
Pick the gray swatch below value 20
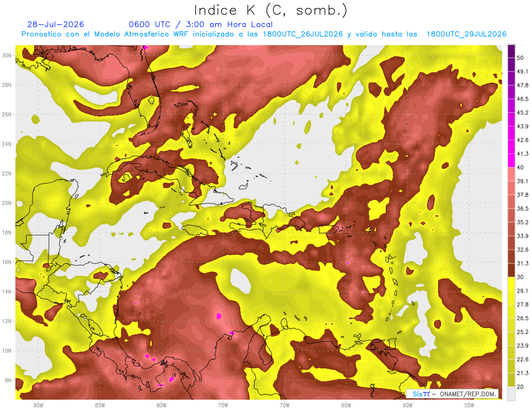coord(512,394)
